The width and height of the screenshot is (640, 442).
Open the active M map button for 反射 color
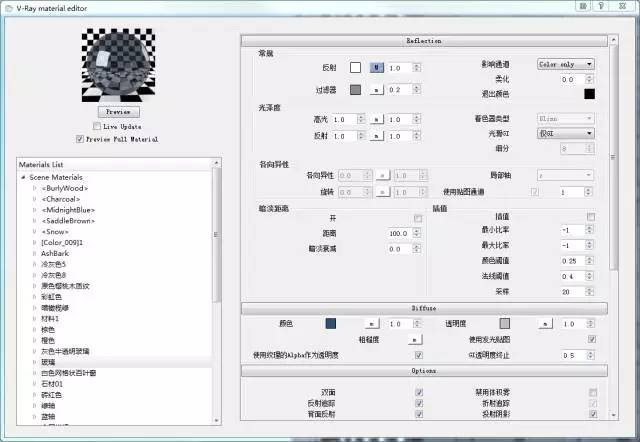pyautogui.click(x=376, y=68)
